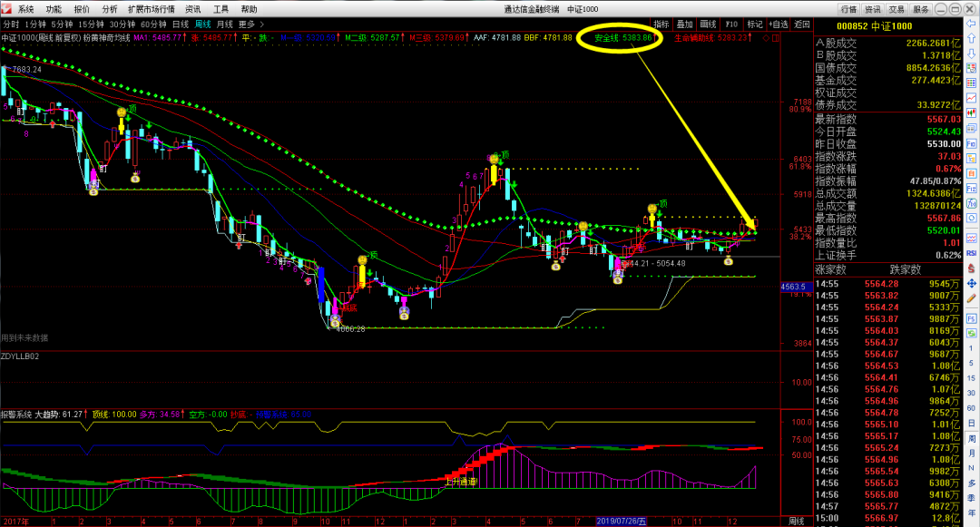Image resolution: width=980 pixels, height=527 pixels.
Task: Expand the 更多 periods chevron
Action: (262, 24)
